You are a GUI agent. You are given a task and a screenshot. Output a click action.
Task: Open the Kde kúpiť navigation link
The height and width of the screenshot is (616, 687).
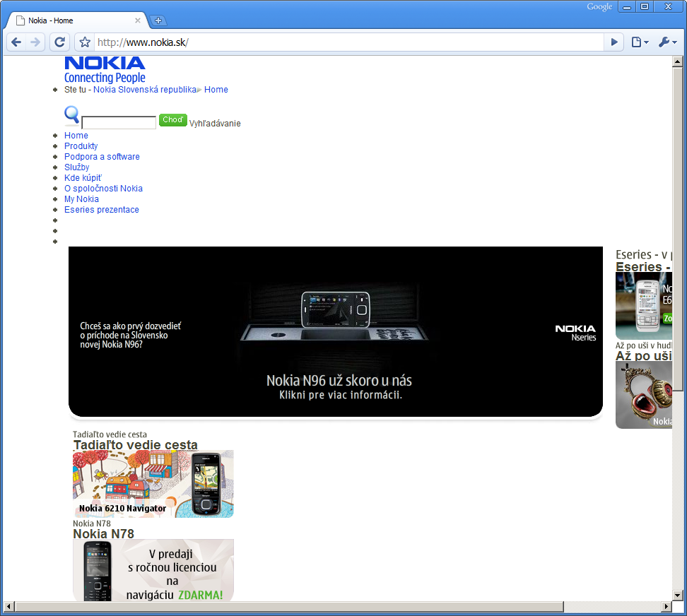[83, 178]
